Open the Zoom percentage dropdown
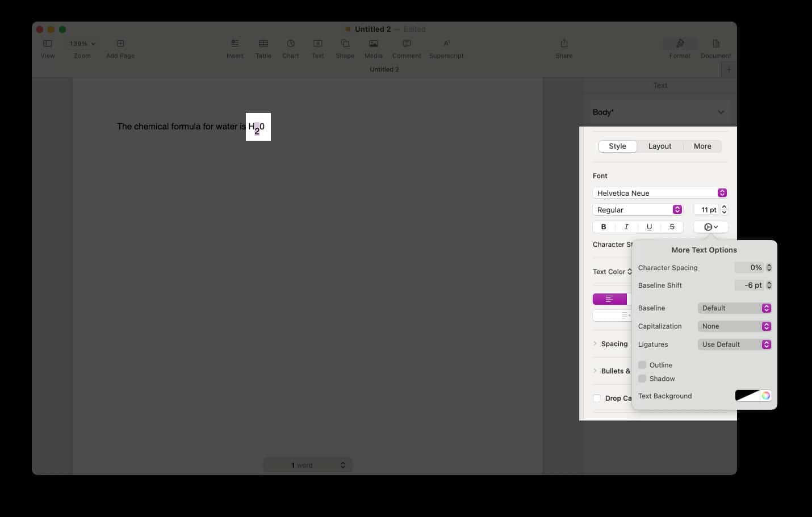812x517 pixels. tap(82, 44)
